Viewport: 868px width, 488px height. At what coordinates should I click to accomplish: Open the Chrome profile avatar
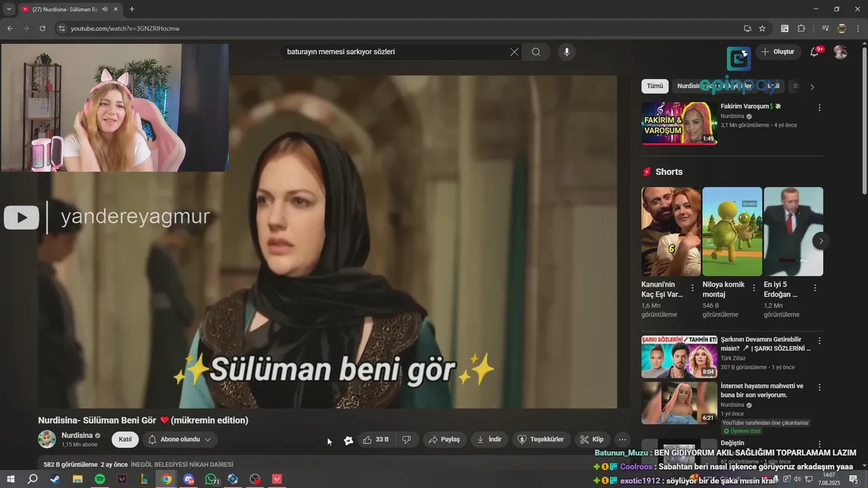point(842,28)
